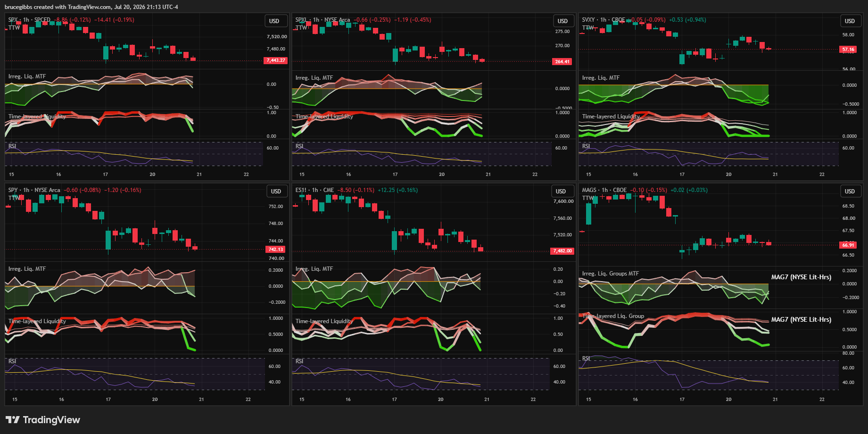
Task: Select the RSI label in ES1! chart
Action: [x=299, y=361]
